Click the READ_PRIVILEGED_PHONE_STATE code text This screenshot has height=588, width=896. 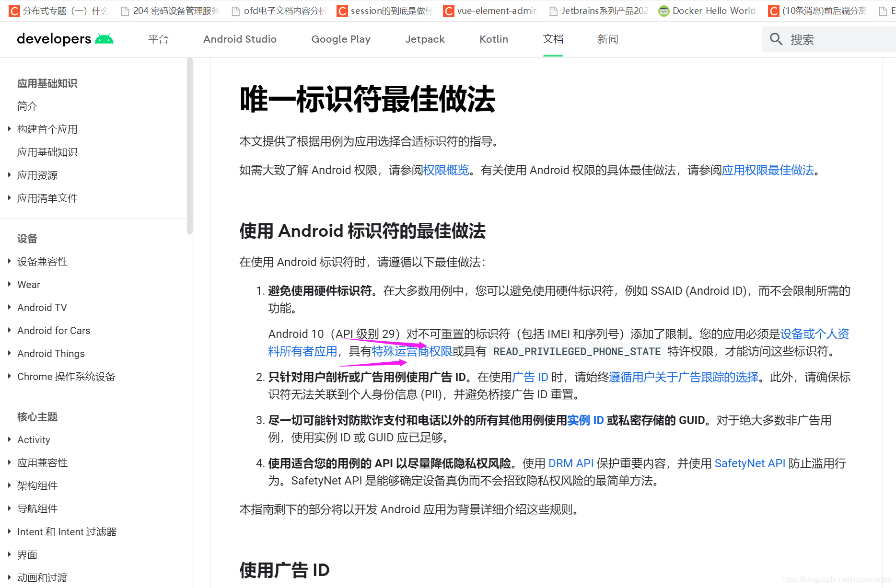577,351
